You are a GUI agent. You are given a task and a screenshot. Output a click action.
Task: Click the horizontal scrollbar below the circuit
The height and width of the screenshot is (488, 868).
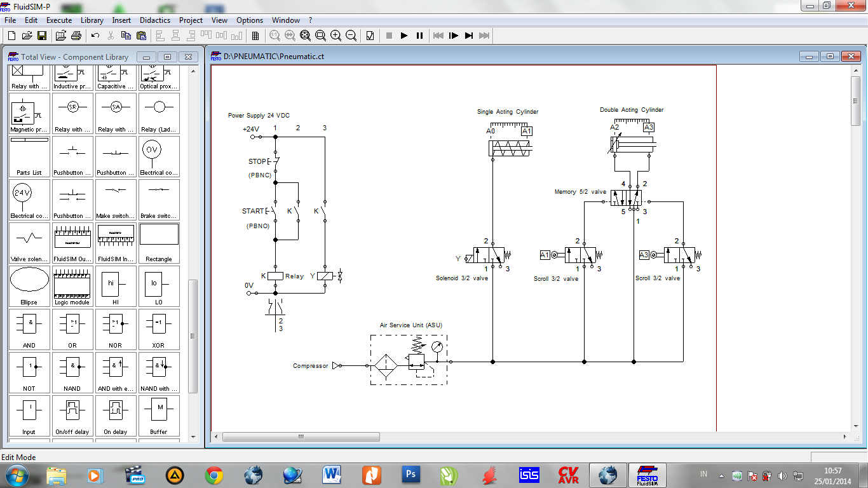click(x=301, y=437)
